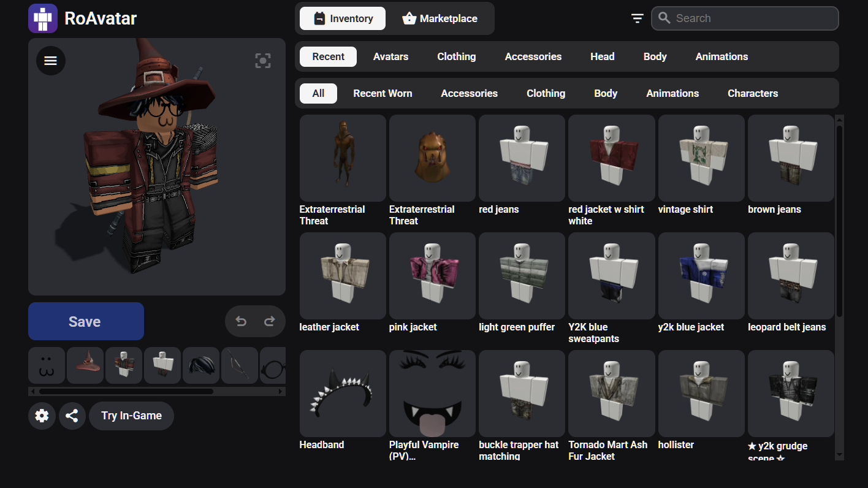
Task: Select the worn red jacket shirt item
Action: coord(124,365)
